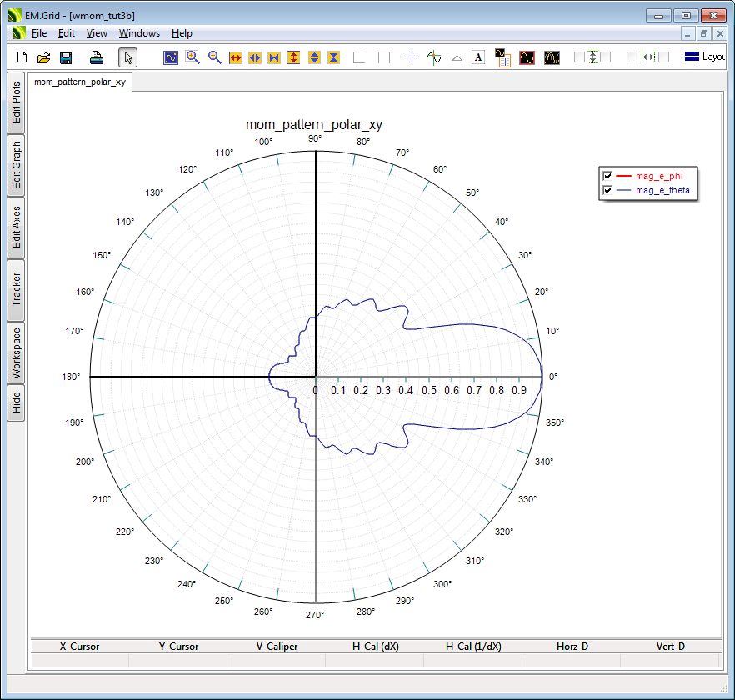
Task: Click the zoom in magnifier icon
Action: (192, 57)
